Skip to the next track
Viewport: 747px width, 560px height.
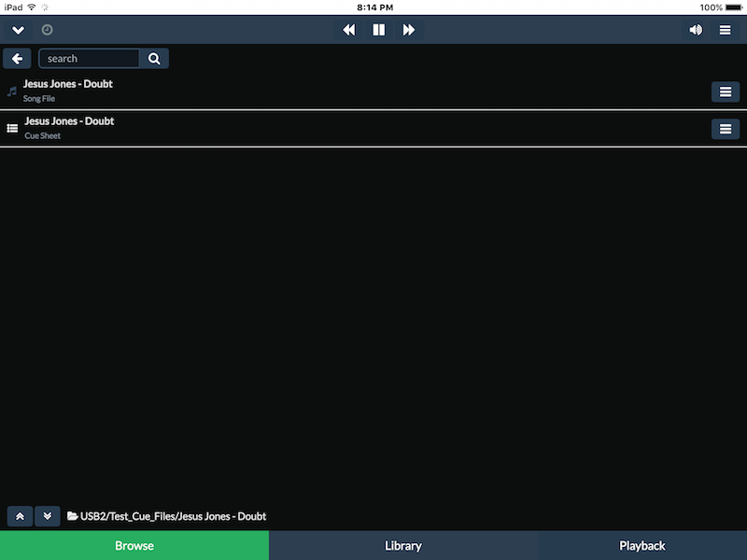(409, 30)
